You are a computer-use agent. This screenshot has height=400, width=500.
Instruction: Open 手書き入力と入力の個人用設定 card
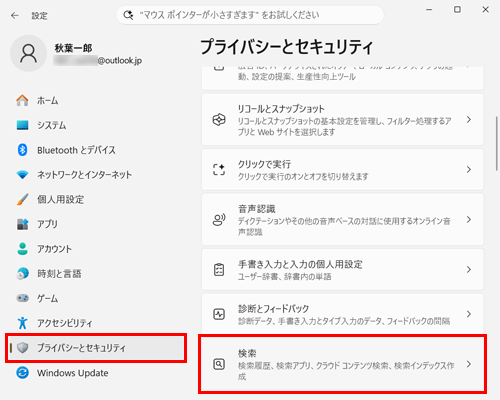point(343,269)
